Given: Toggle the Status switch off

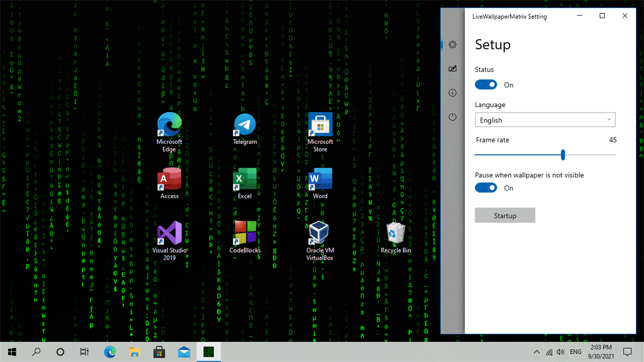Looking at the screenshot, I should 486,85.
